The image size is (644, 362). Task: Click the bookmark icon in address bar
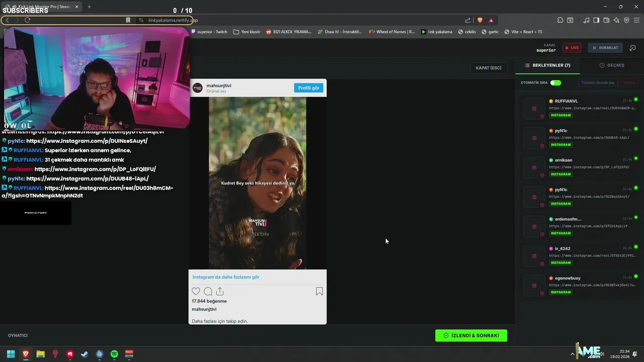(128, 20)
